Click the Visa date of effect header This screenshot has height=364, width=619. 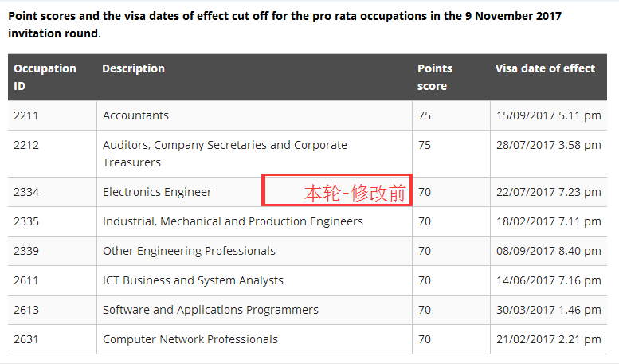(545, 68)
